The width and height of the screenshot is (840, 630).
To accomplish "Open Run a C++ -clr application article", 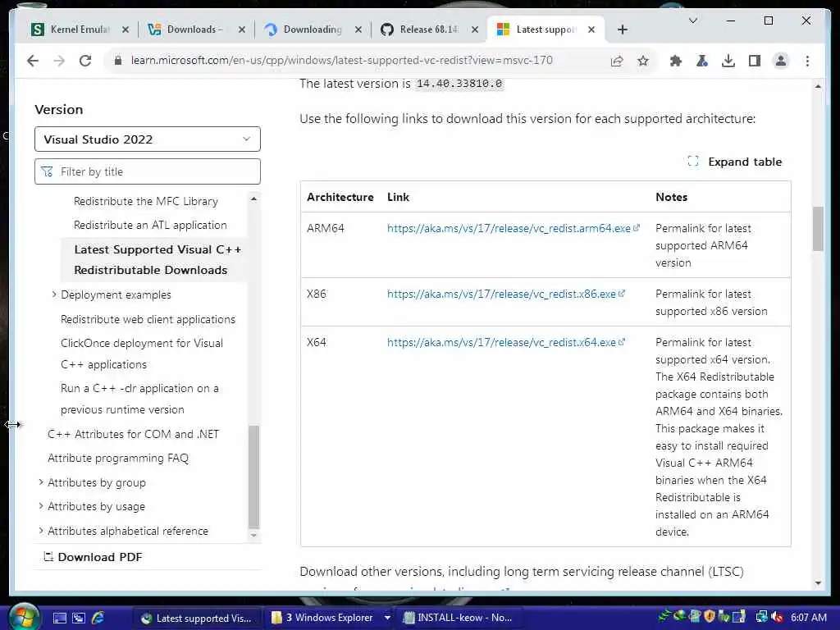I will coord(139,399).
